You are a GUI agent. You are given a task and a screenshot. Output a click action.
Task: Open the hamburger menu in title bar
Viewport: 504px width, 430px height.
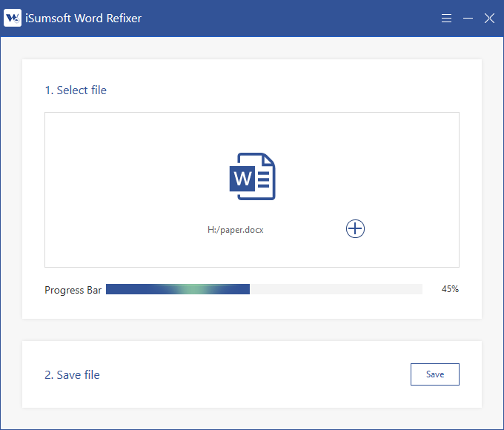point(446,18)
